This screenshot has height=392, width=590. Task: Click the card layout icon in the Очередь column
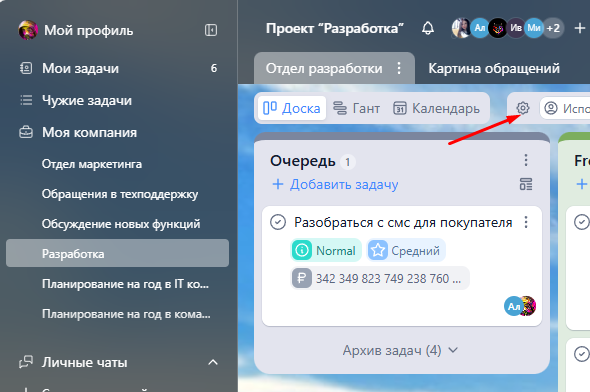click(x=526, y=184)
